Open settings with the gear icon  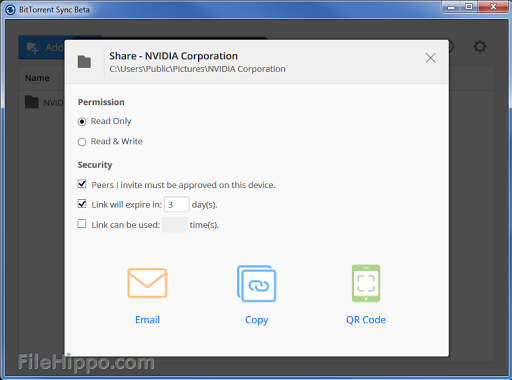coord(480,47)
